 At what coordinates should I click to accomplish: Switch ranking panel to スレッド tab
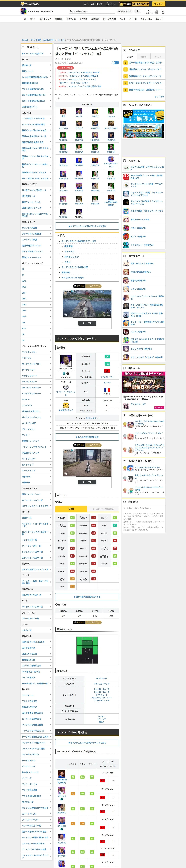point(158,57)
